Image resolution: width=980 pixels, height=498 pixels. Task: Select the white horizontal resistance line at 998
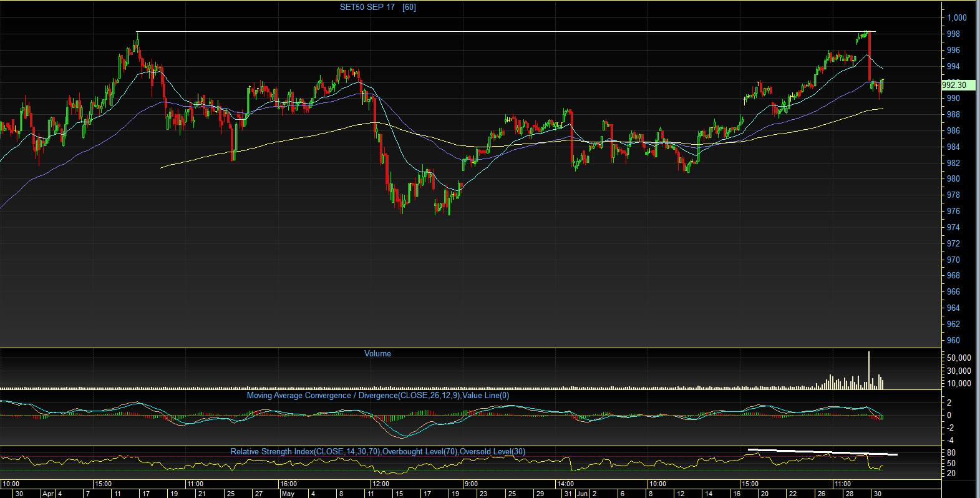coord(506,31)
